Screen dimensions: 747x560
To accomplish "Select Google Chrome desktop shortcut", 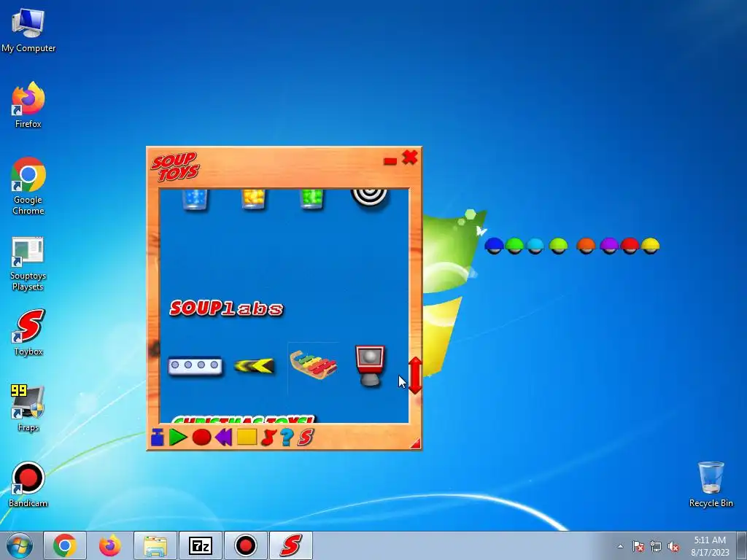I will [x=28, y=186].
